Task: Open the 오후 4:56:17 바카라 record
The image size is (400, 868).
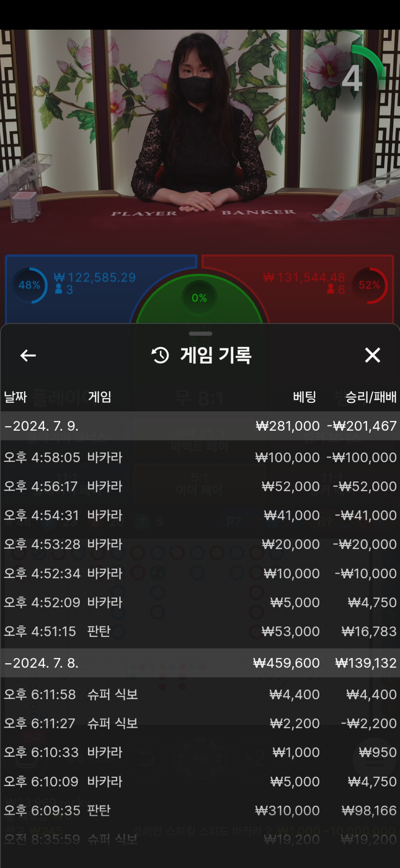Action: click(x=200, y=486)
